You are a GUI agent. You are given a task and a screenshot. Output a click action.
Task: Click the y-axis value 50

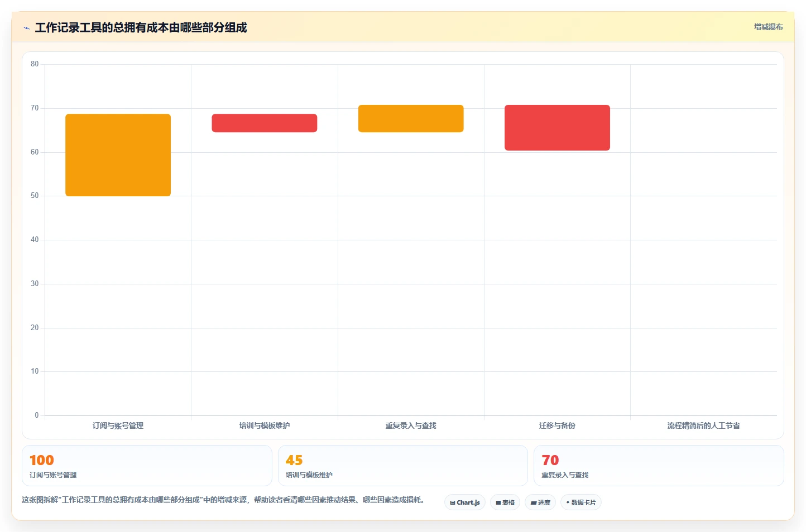[35, 196]
